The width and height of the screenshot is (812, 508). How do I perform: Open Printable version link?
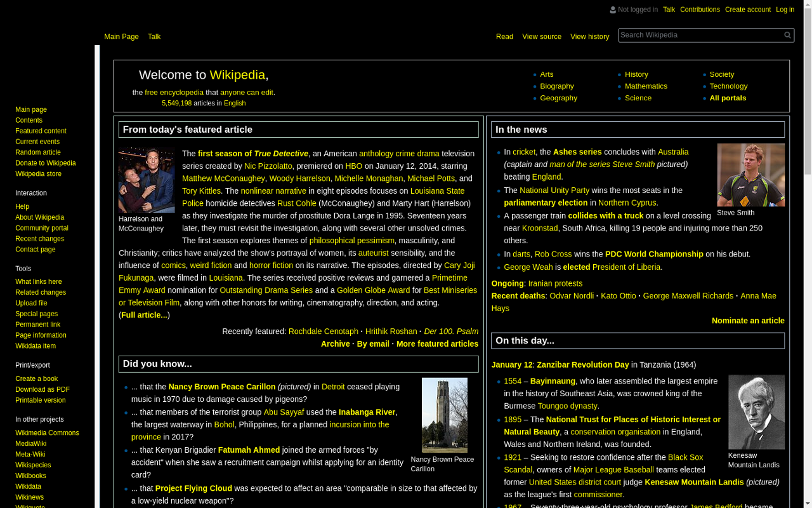(x=41, y=401)
